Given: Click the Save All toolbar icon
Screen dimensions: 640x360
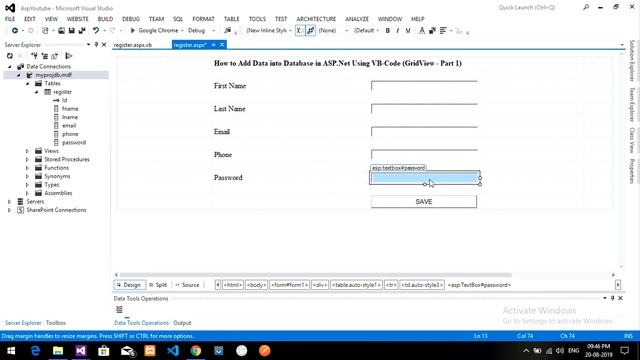Looking at the screenshot, I should (x=82, y=31).
